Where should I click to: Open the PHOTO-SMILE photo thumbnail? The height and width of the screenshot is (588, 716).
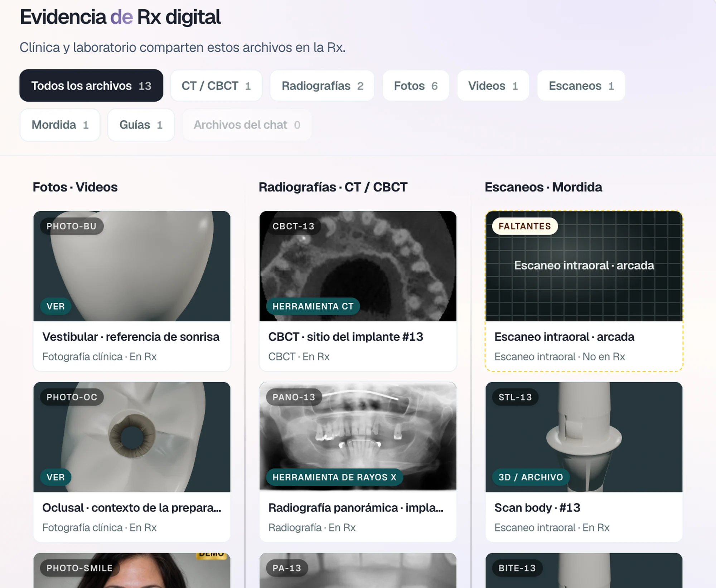132,570
